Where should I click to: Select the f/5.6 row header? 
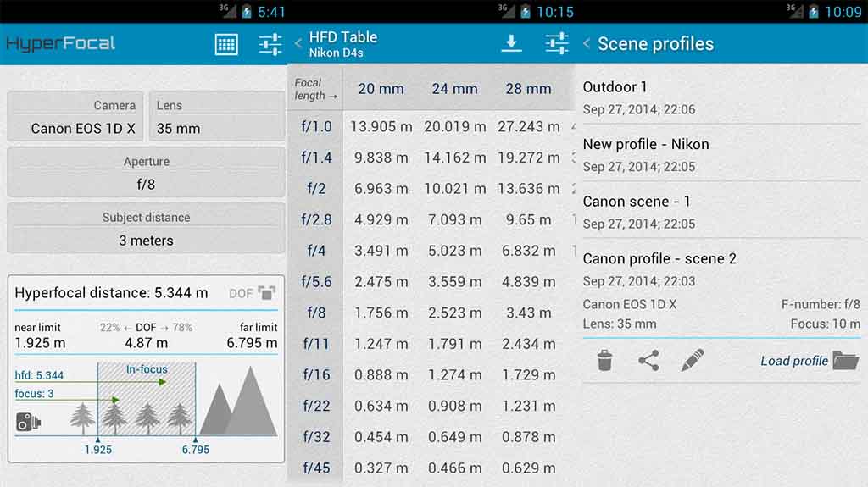316,281
